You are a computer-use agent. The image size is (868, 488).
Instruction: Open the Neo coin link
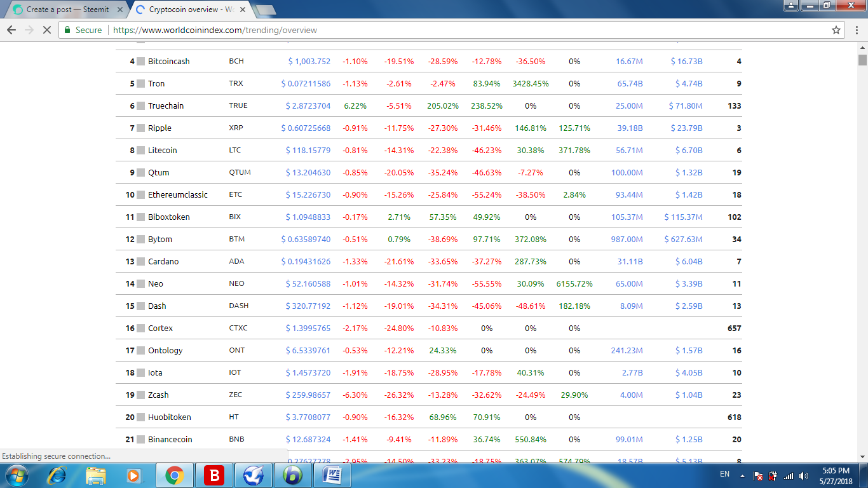[x=156, y=284]
